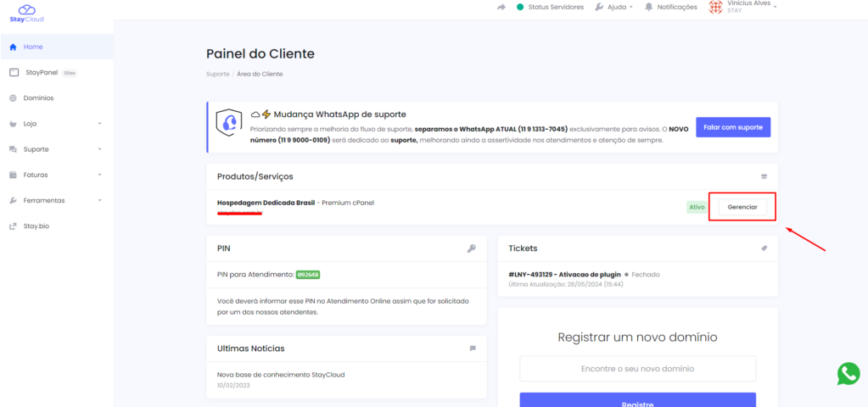Open the user account dropdown arrow
This screenshot has height=407, width=868.
click(x=775, y=7)
